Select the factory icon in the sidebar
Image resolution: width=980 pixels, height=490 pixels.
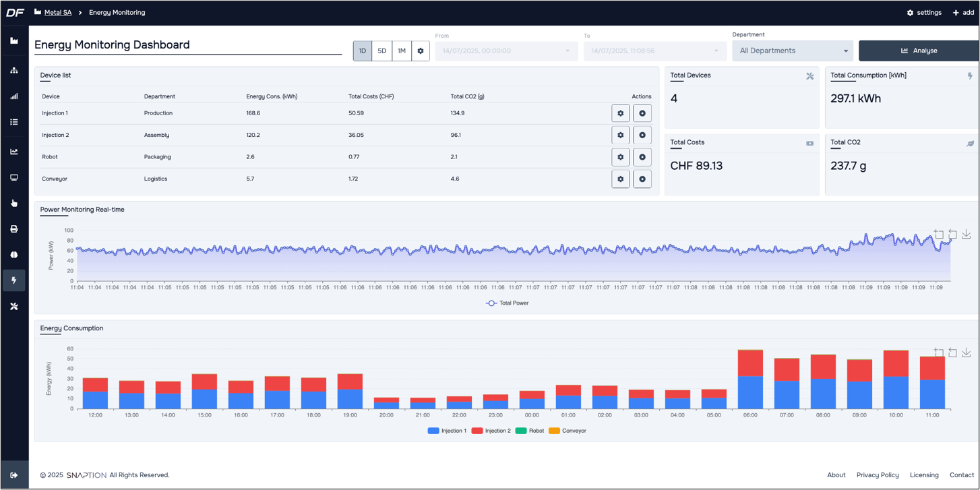pyautogui.click(x=14, y=41)
